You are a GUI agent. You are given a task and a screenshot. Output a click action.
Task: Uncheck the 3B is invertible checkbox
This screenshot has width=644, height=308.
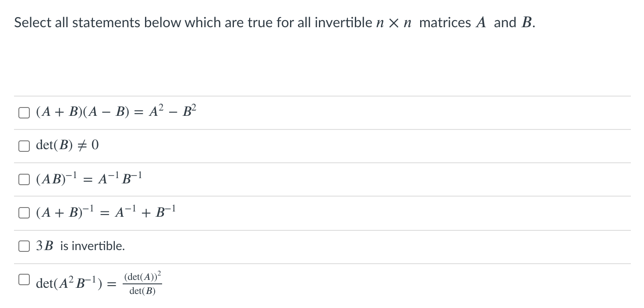click(x=24, y=246)
